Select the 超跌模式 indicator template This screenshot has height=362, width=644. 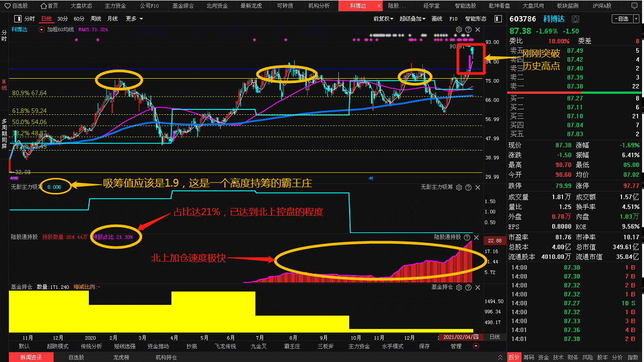tap(58, 346)
